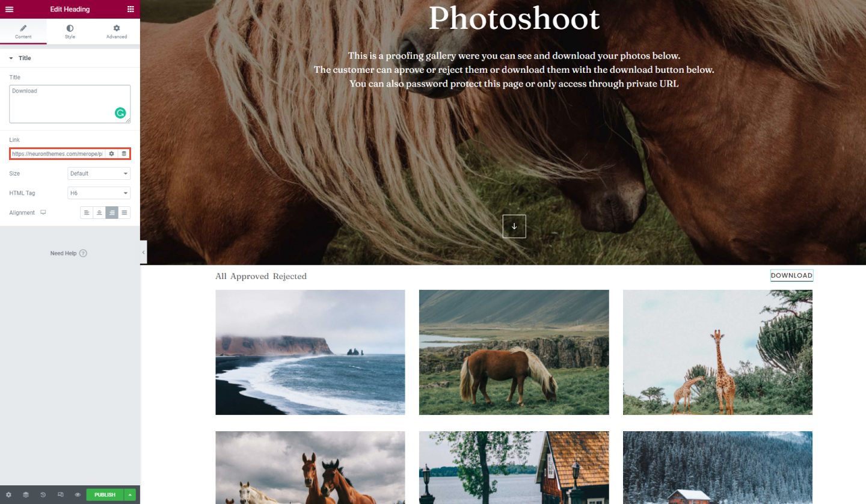The width and height of the screenshot is (866, 504).
Task: Click the Grammarly icon in Title field
Action: 120,113
